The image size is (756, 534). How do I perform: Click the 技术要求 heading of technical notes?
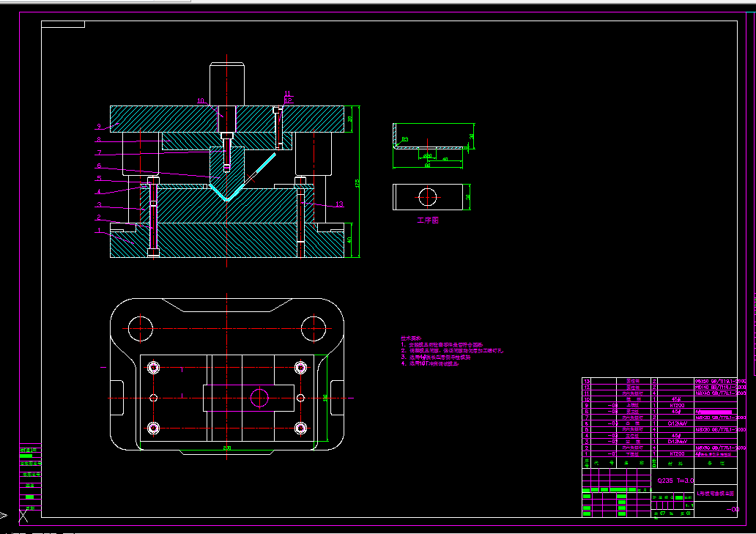tap(411, 338)
